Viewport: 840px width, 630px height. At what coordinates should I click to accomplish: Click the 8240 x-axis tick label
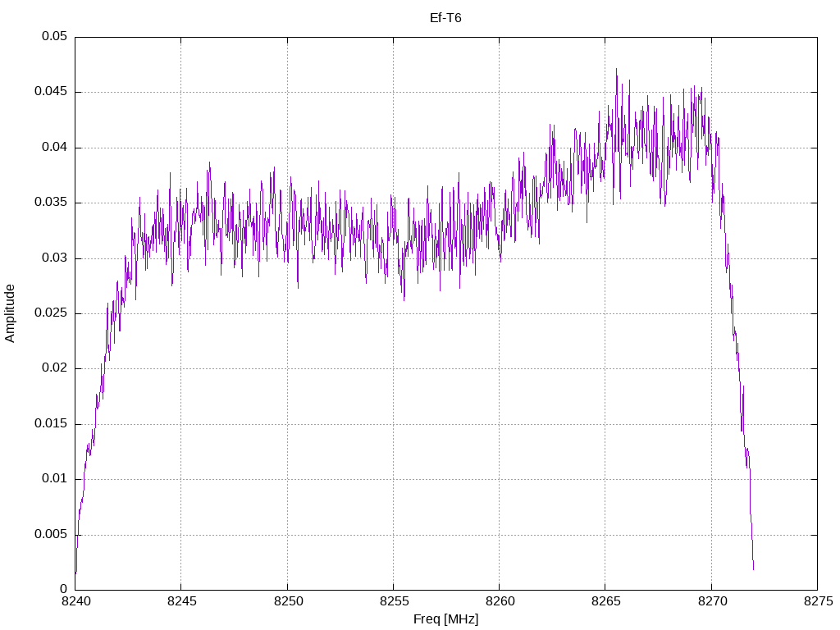(75, 601)
